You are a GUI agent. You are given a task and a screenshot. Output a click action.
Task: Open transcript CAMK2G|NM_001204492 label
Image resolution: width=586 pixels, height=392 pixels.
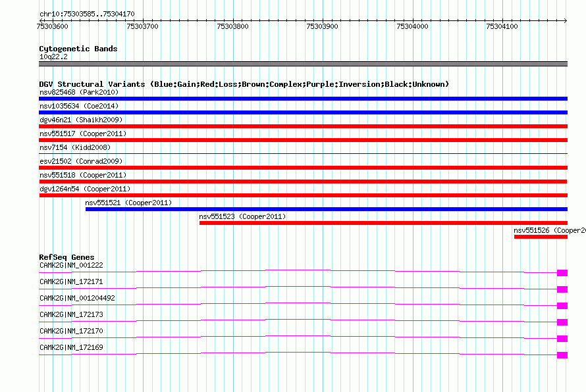[77, 299]
